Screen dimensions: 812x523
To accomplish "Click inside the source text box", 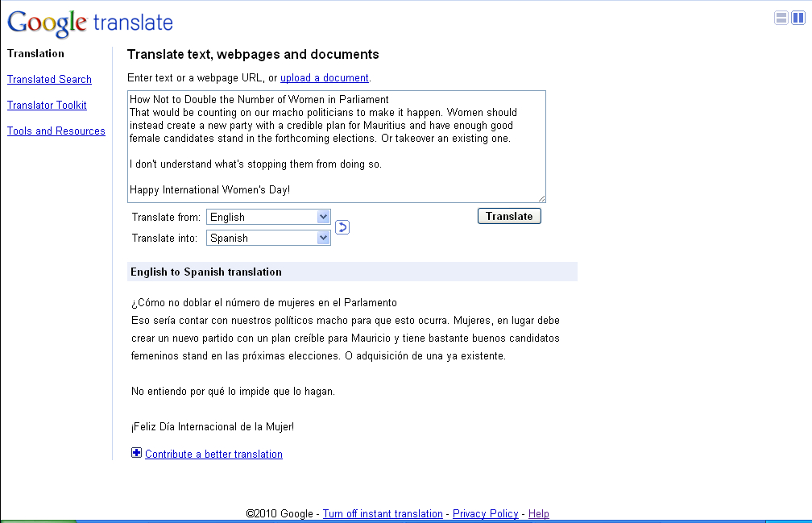I will click(337, 147).
